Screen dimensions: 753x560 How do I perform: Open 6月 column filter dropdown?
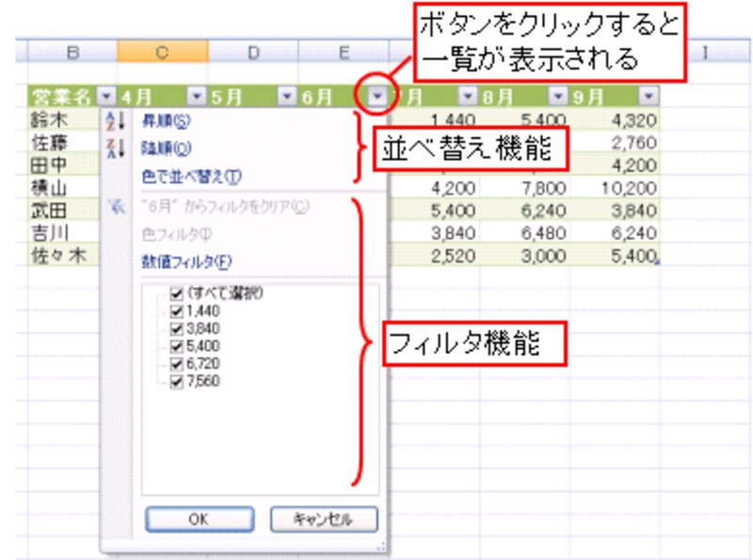[377, 97]
